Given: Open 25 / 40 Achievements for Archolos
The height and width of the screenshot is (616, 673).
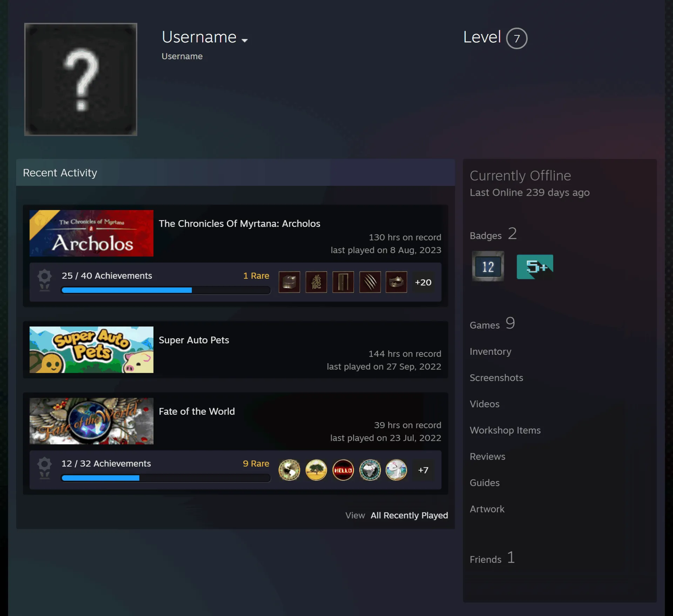Looking at the screenshot, I should (x=107, y=276).
